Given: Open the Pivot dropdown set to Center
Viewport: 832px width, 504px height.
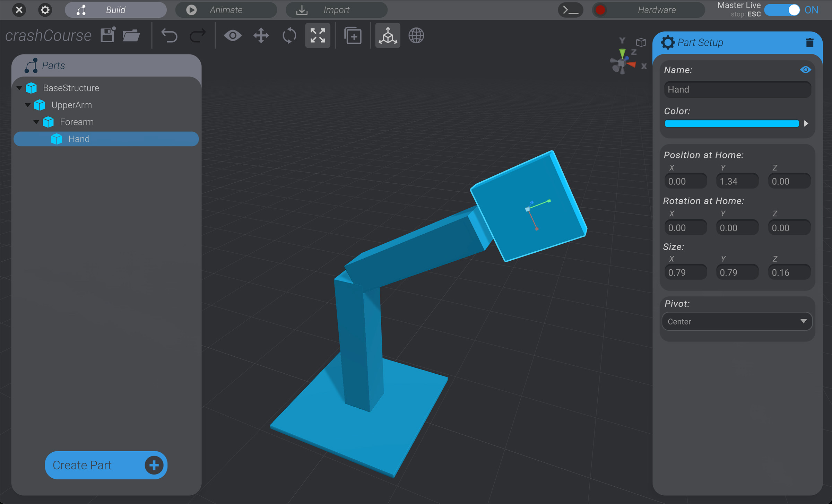Looking at the screenshot, I should point(737,321).
